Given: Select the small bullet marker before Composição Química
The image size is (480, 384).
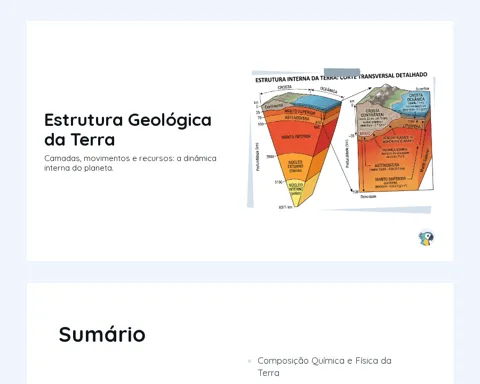Looking at the screenshot, I should (x=249, y=361).
